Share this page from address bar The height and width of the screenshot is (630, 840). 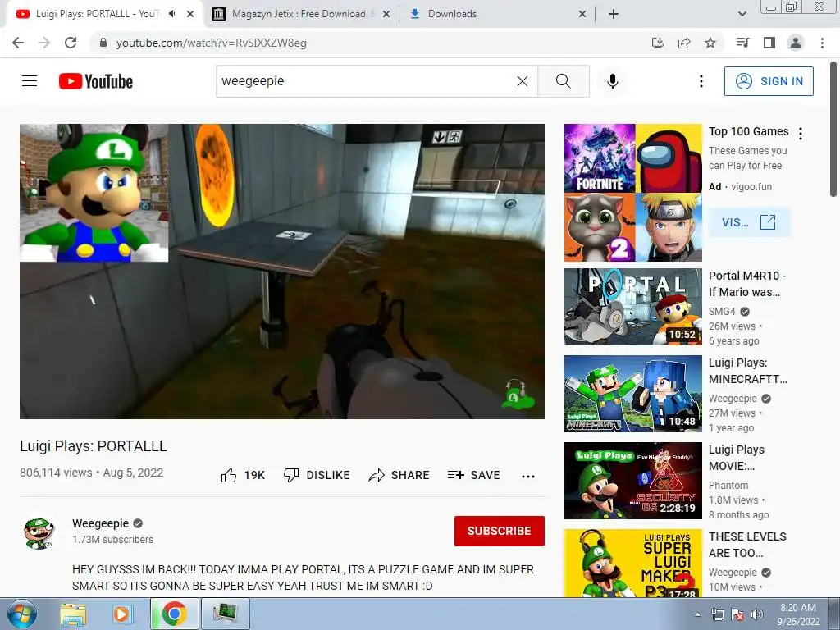click(684, 43)
